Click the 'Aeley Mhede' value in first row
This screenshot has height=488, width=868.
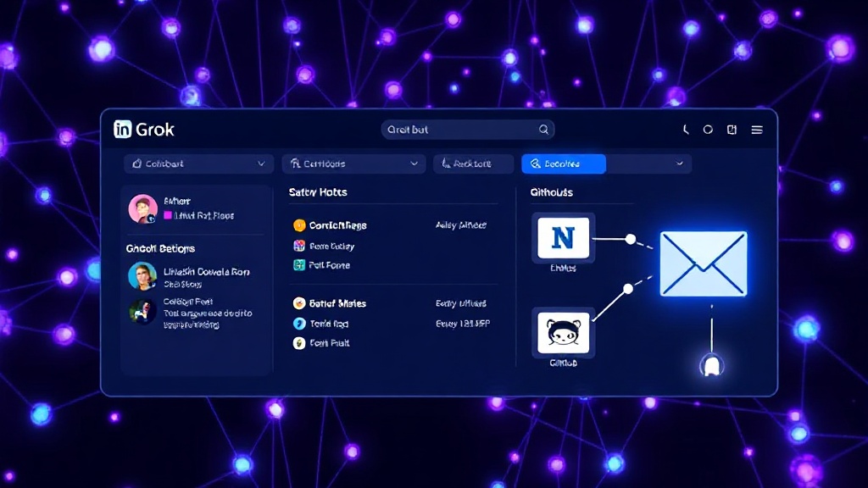click(x=460, y=225)
